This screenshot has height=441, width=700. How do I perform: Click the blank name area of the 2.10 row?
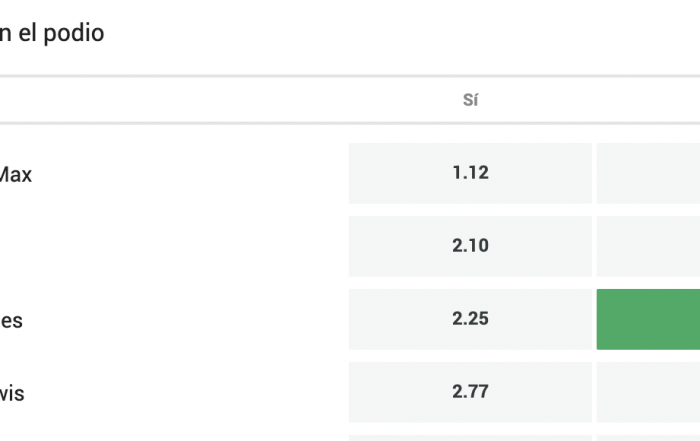150,246
